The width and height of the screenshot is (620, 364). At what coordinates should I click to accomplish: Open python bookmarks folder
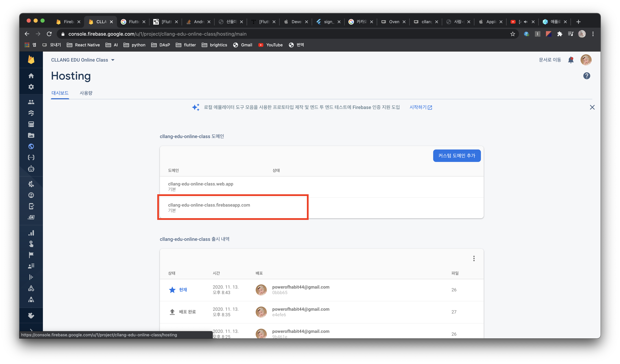(134, 45)
